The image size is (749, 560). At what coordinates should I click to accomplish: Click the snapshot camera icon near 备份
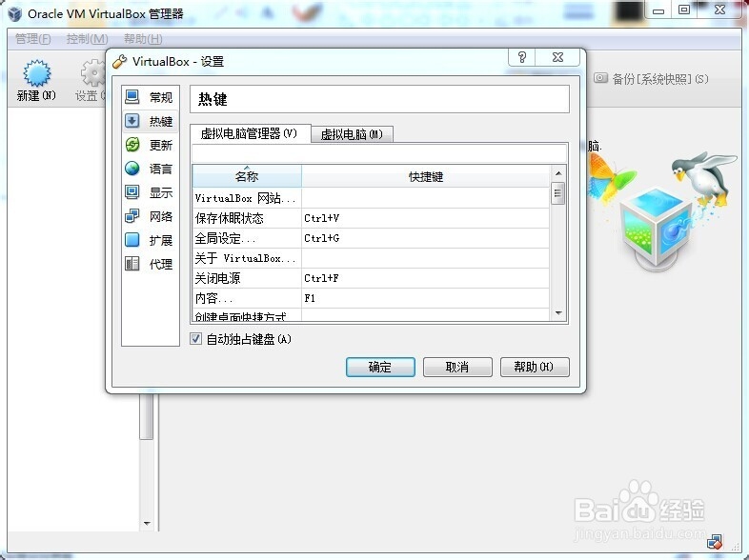(x=600, y=78)
